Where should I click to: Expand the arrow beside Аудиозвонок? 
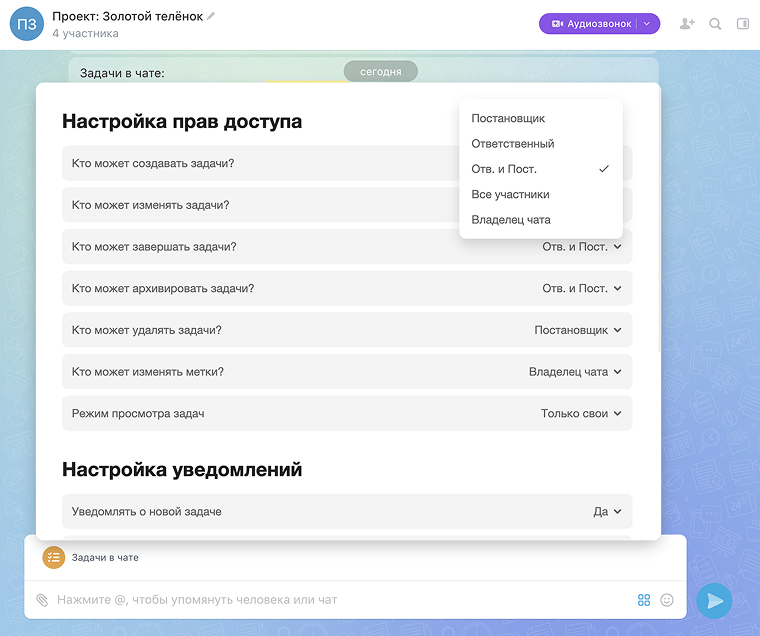point(647,24)
